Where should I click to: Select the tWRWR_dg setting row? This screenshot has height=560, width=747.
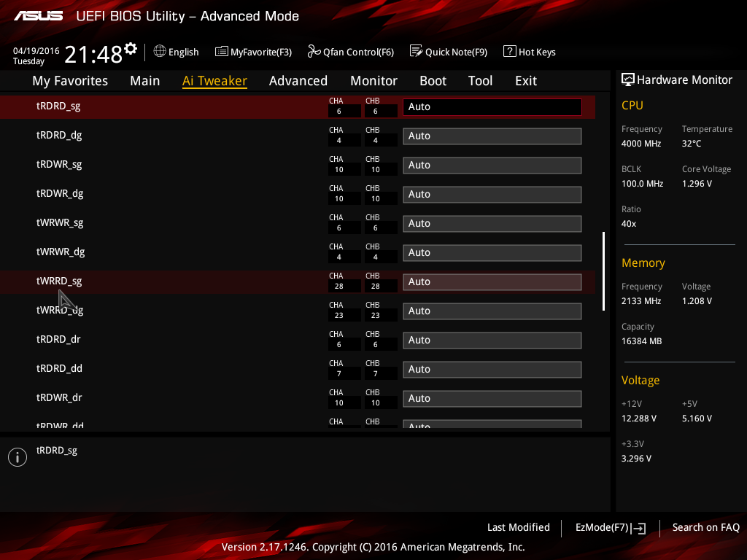(x=298, y=252)
